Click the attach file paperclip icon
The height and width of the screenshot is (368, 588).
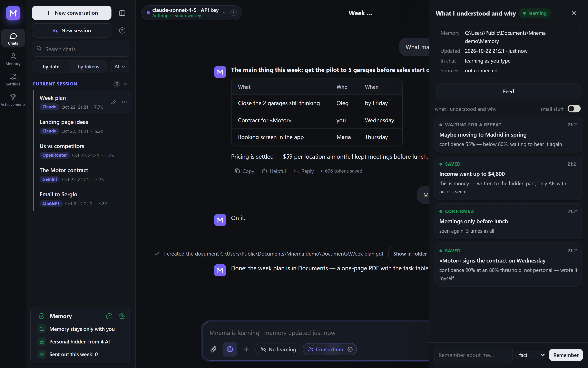click(x=213, y=349)
